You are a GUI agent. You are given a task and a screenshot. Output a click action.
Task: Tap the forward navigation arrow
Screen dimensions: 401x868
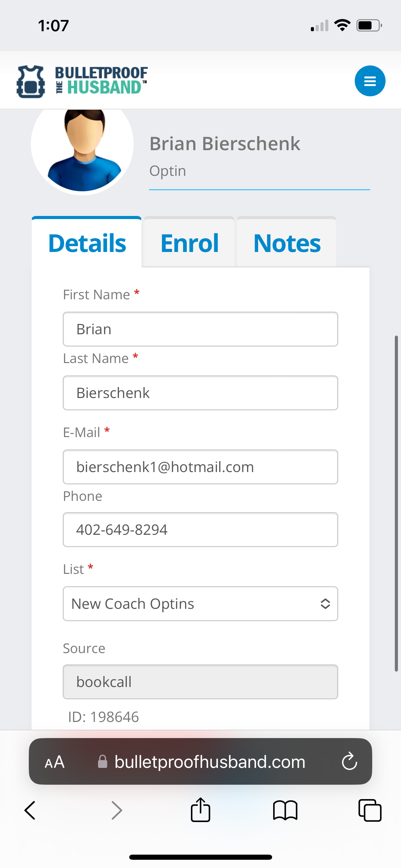coord(117,810)
